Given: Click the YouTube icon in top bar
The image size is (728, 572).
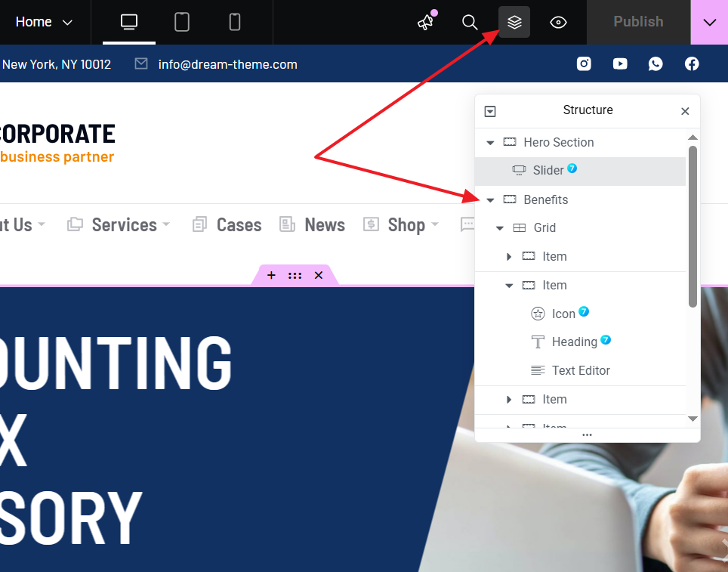Looking at the screenshot, I should [620, 64].
